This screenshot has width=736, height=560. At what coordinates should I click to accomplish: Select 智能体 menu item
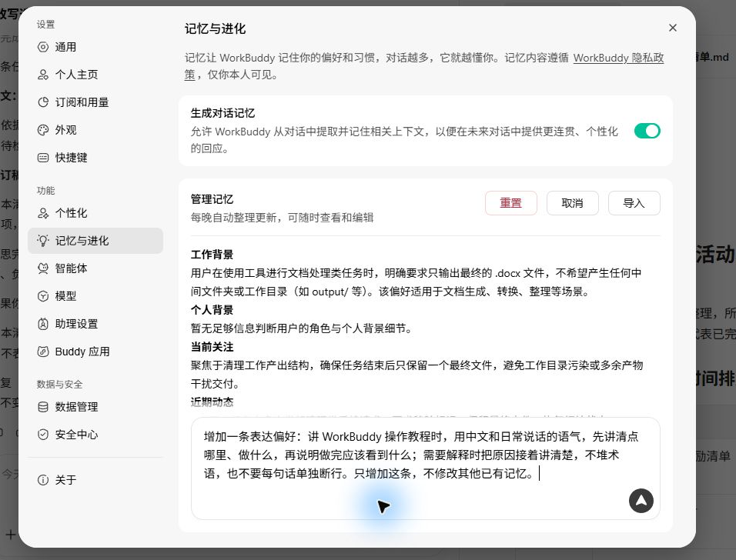point(95,268)
